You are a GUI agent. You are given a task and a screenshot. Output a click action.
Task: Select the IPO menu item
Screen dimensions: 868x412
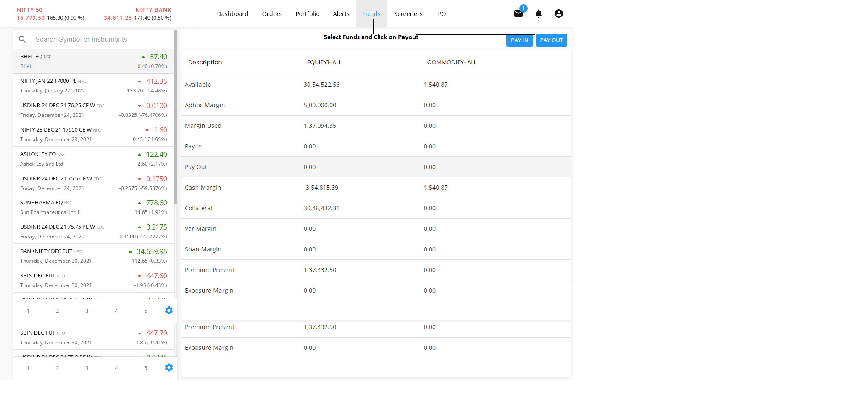(441, 14)
